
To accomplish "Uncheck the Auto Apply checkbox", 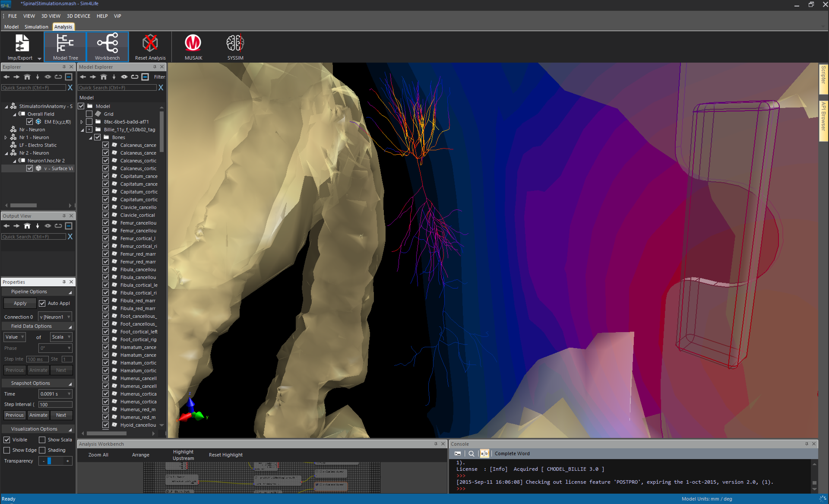I will click(x=42, y=303).
